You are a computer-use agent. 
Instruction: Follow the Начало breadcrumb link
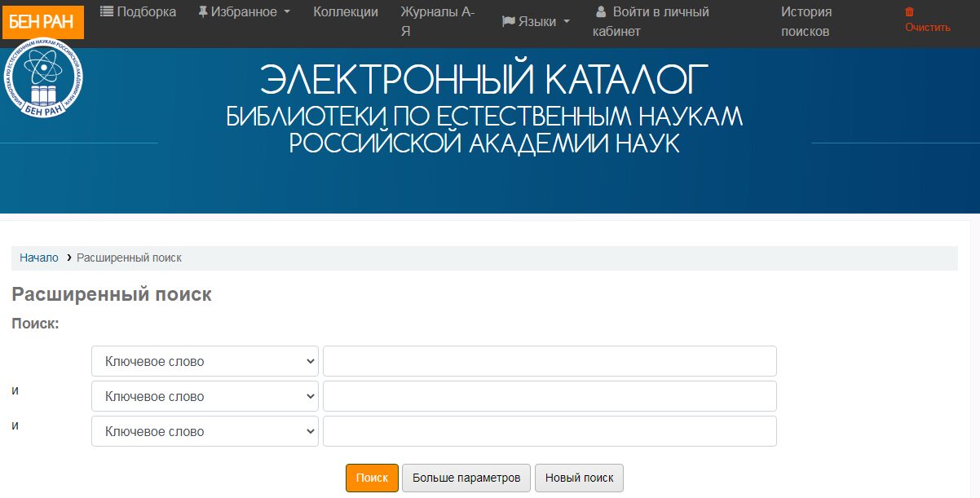[39, 258]
